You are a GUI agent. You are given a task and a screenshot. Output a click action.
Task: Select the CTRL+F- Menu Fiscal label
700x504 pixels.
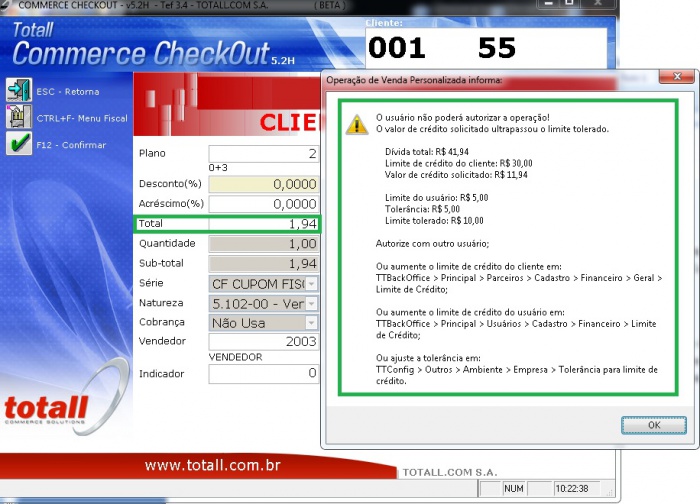coord(82,118)
